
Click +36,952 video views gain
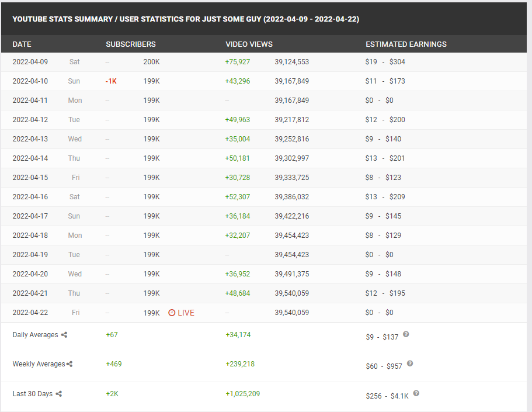pos(238,274)
